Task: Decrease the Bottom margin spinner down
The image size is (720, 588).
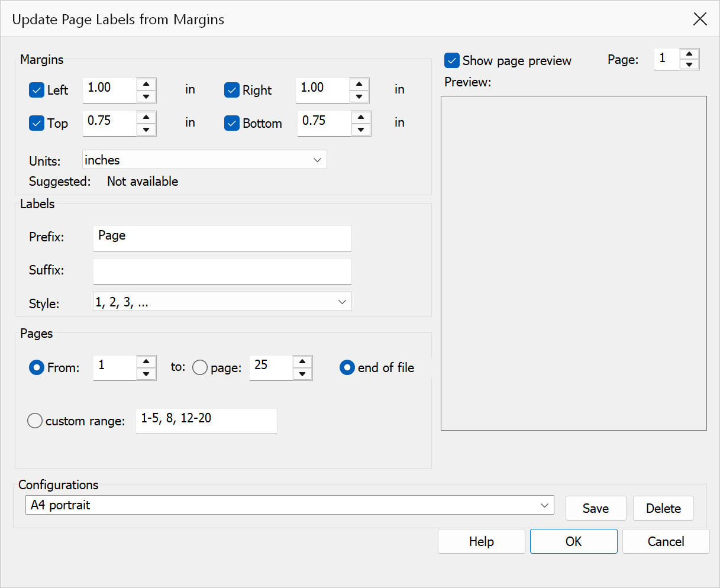Action: pyautogui.click(x=361, y=130)
